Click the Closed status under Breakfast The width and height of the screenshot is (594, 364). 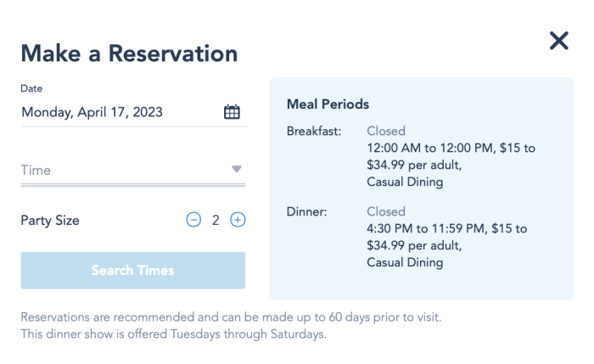click(x=386, y=132)
